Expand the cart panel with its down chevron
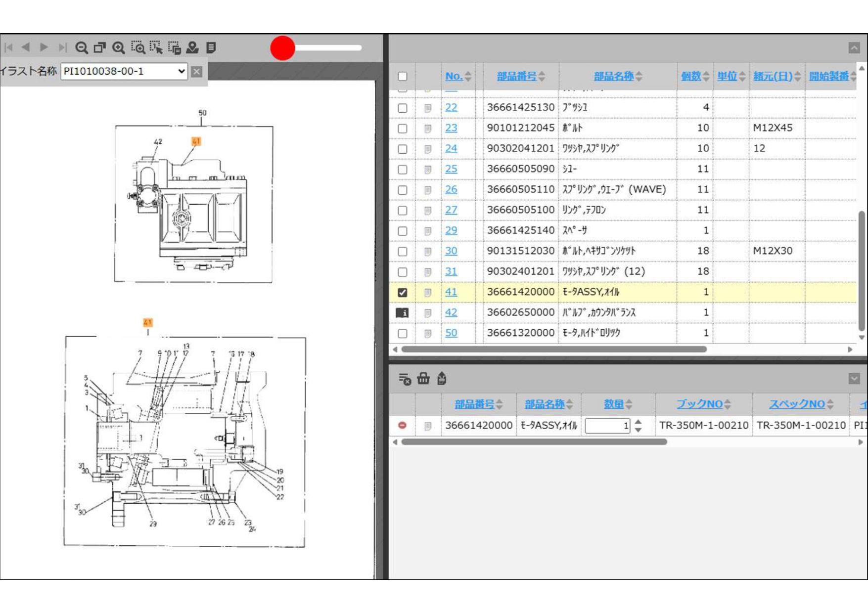Image resolution: width=868 pixels, height=613 pixels. (x=854, y=379)
